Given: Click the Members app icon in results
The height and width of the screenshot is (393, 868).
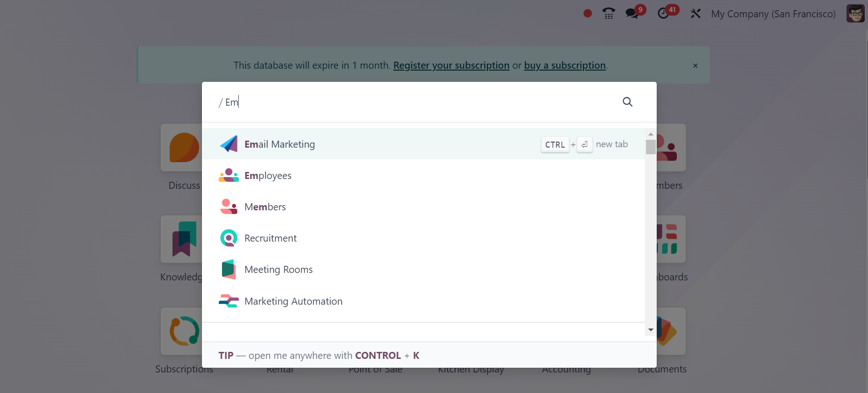Looking at the screenshot, I should pyautogui.click(x=229, y=207).
